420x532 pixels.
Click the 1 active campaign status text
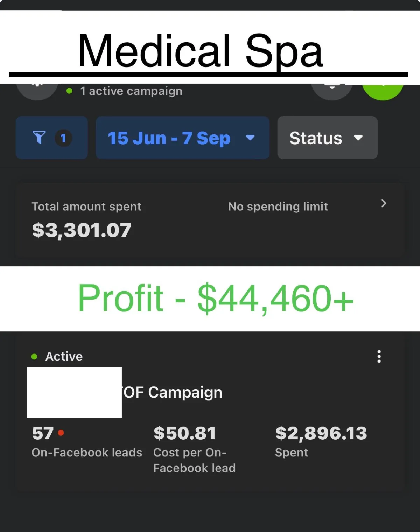(x=131, y=91)
